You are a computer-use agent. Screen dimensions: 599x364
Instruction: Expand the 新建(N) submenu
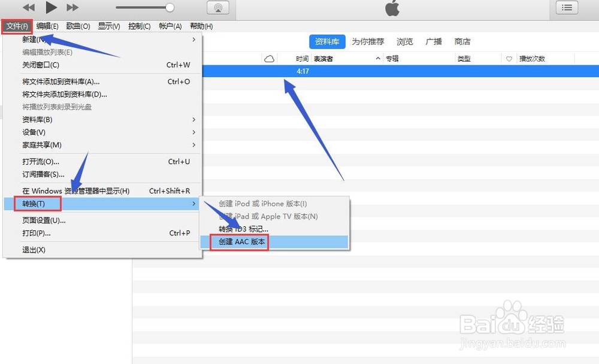click(102, 40)
